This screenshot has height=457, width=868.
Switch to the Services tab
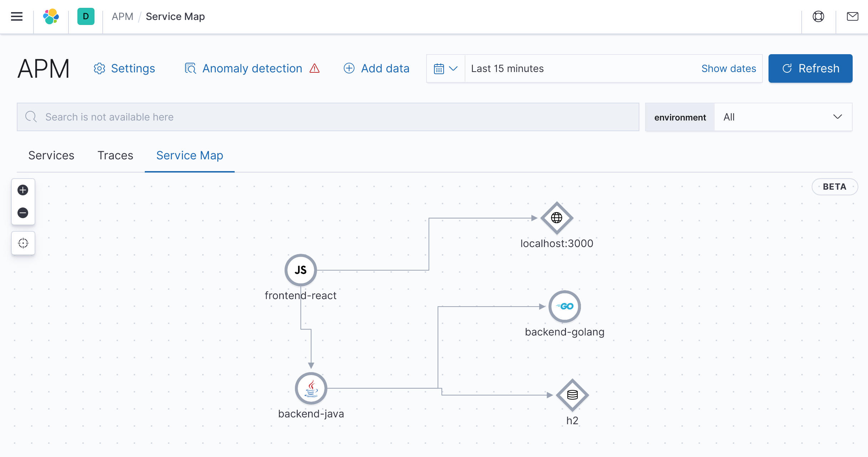51,155
